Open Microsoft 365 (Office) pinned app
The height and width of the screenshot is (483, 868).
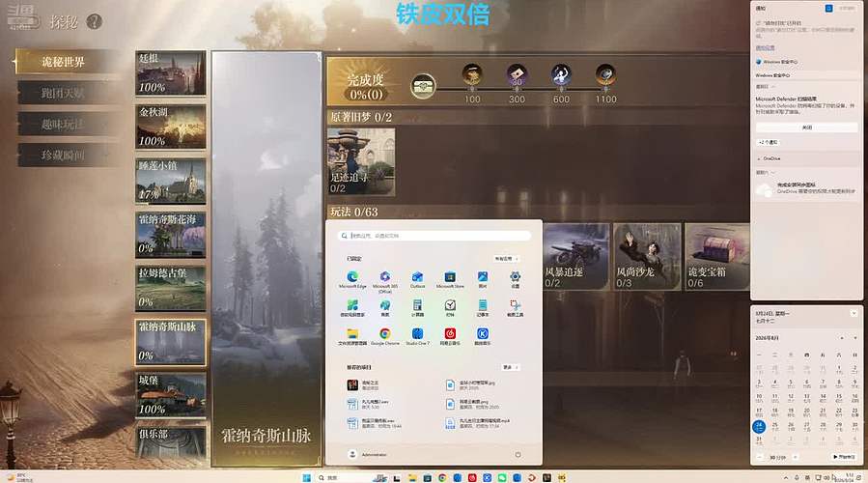tap(384, 280)
